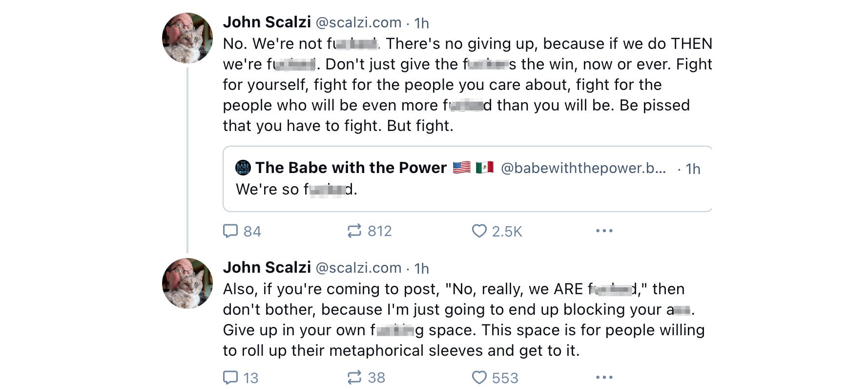Like the post with 2.5K likes
Screen dimensions: 868x389
click(x=479, y=231)
